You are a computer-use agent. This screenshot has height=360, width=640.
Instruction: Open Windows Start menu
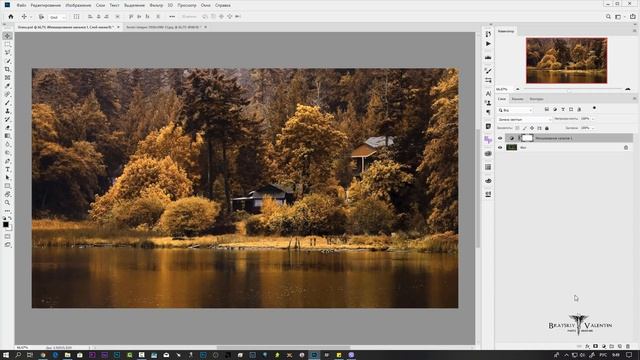tap(6, 355)
